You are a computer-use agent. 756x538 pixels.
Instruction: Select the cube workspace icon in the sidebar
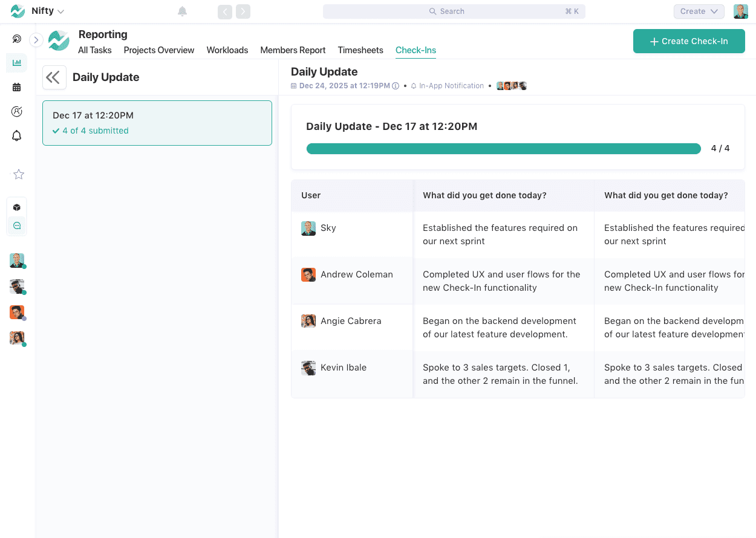tap(16, 207)
